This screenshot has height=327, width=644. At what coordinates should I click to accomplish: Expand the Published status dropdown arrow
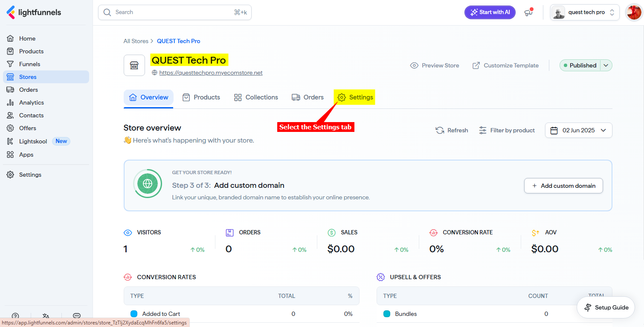[606, 65]
